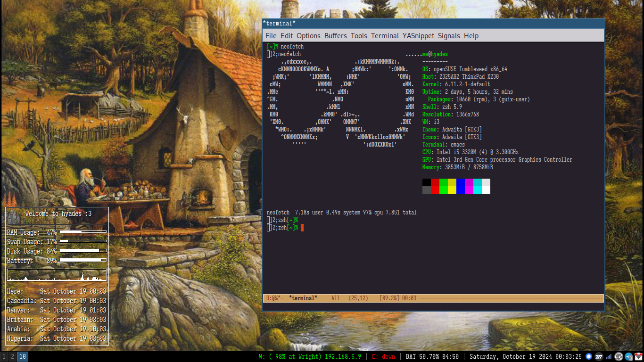Click the 'E: down' ethernet status
The height and width of the screenshot is (362, 644).
[383, 357]
